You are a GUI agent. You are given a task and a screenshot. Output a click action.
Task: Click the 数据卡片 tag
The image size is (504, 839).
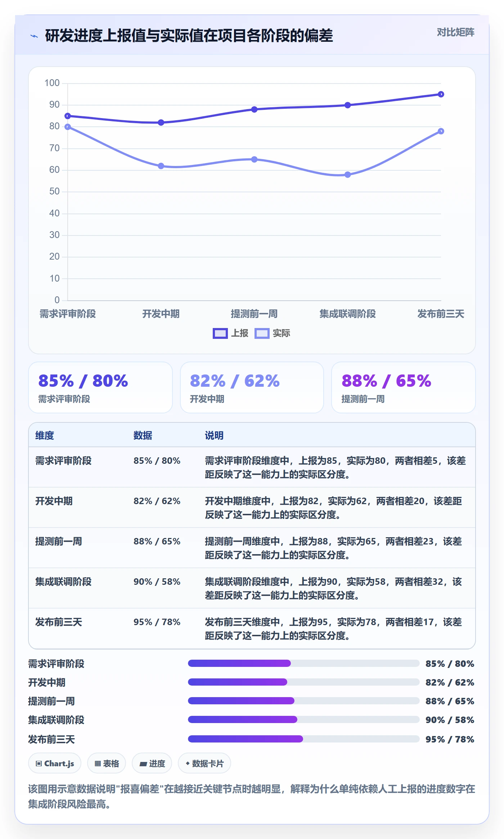(x=204, y=763)
